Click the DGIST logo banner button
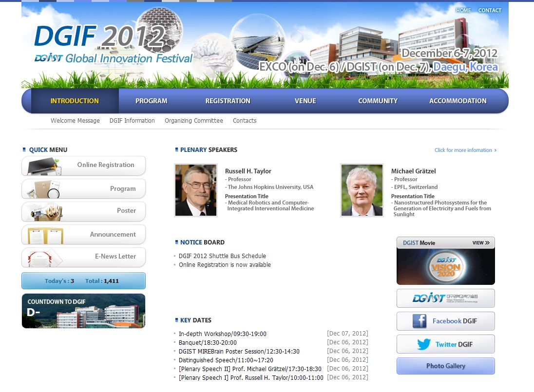Screen dimensions: 534x392 pyautogui.click(x=445, y=298)
